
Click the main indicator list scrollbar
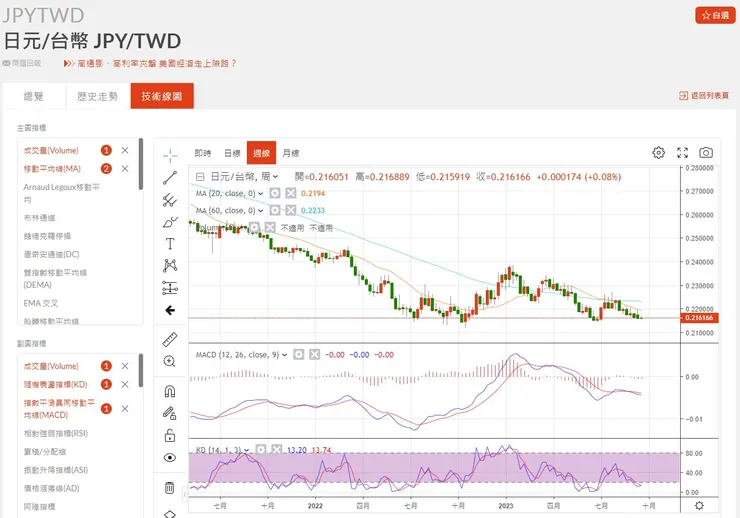pyautogui.click(x=141, y=164)
